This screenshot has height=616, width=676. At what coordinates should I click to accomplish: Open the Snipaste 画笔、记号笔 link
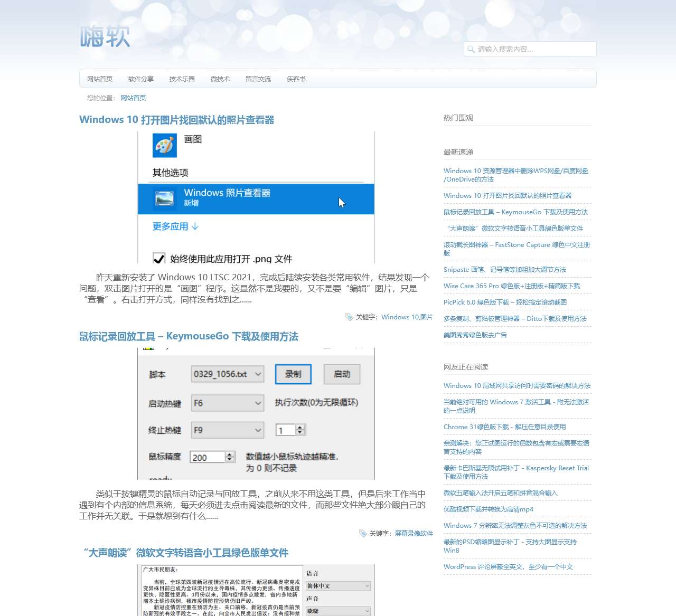pos(505,269)
